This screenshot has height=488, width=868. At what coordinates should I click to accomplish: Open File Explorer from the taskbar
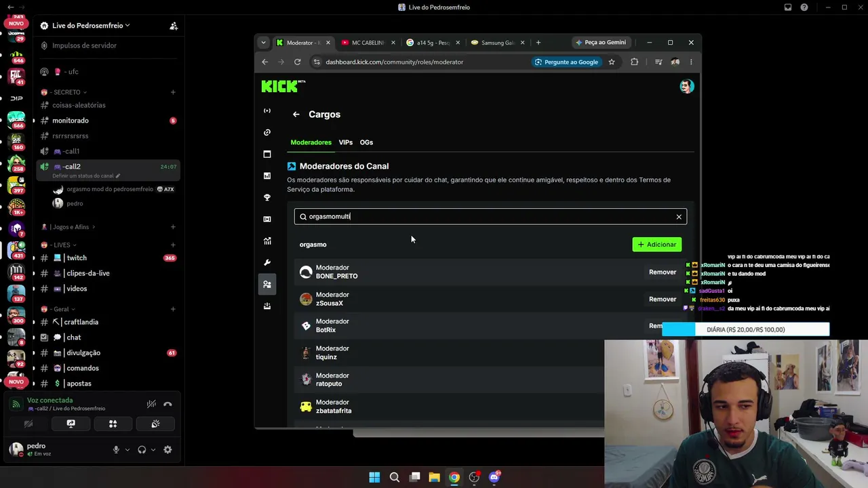pyautogui.click(x=434, y=477)
